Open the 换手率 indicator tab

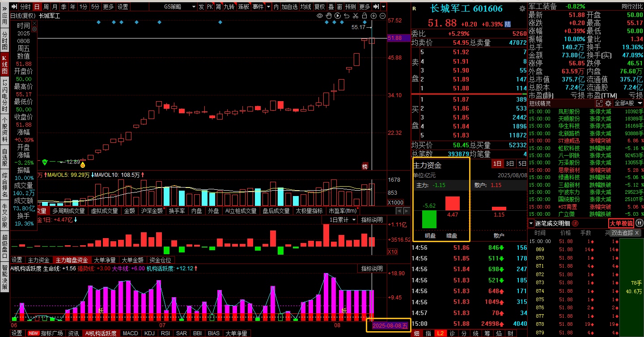click(177, 211)
